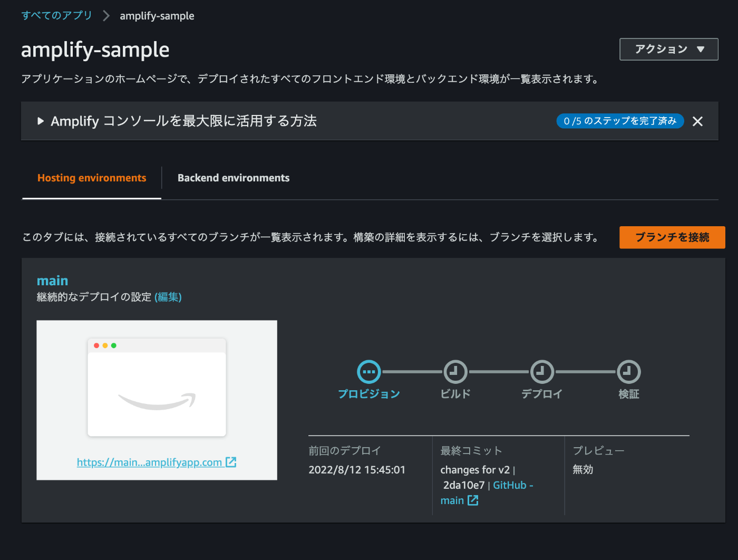Viewport: 738px width, 560px height.
Task: Click the ビルド pending clock icon
Action: 455,372
